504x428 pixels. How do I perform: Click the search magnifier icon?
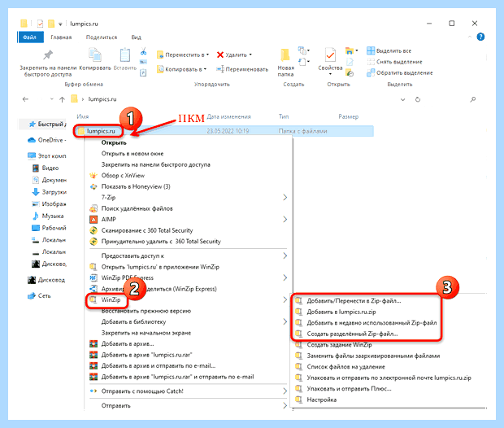pos(473,99)
